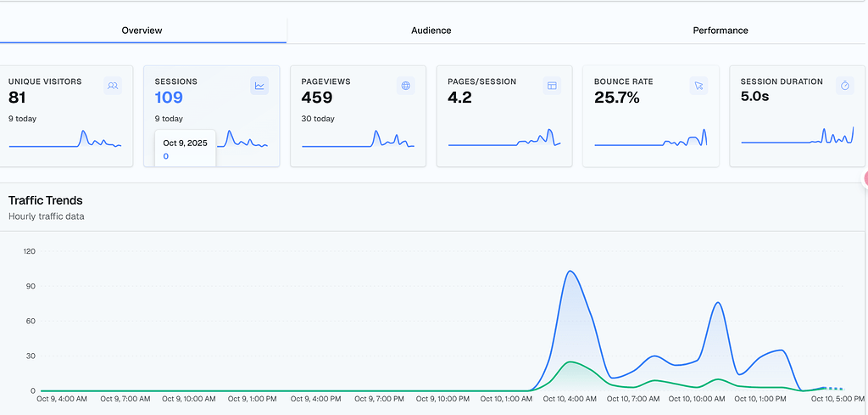Image resolution: width=868 pixels, height=415 pixels.
Task: Switch to the Overview tab
Action: coord(142,31)
